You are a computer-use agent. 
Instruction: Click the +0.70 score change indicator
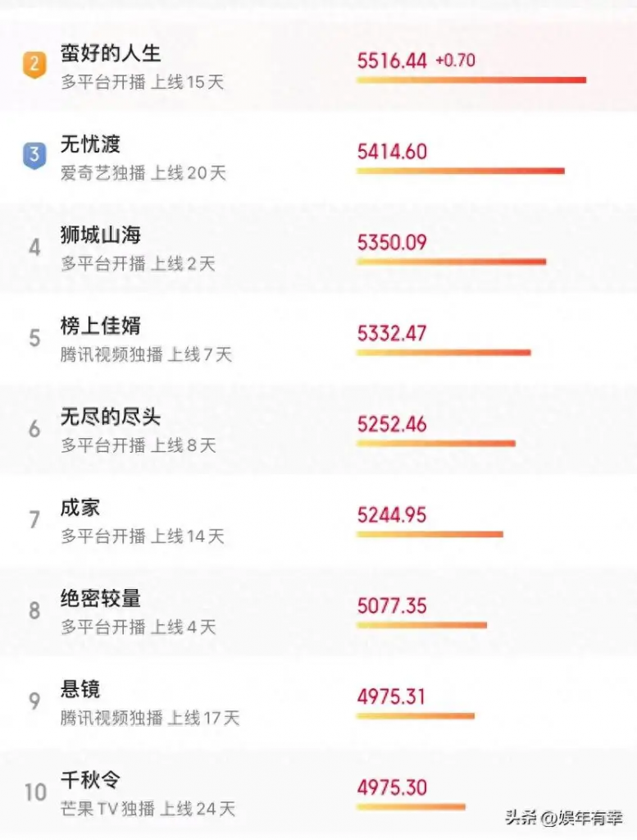456,60
